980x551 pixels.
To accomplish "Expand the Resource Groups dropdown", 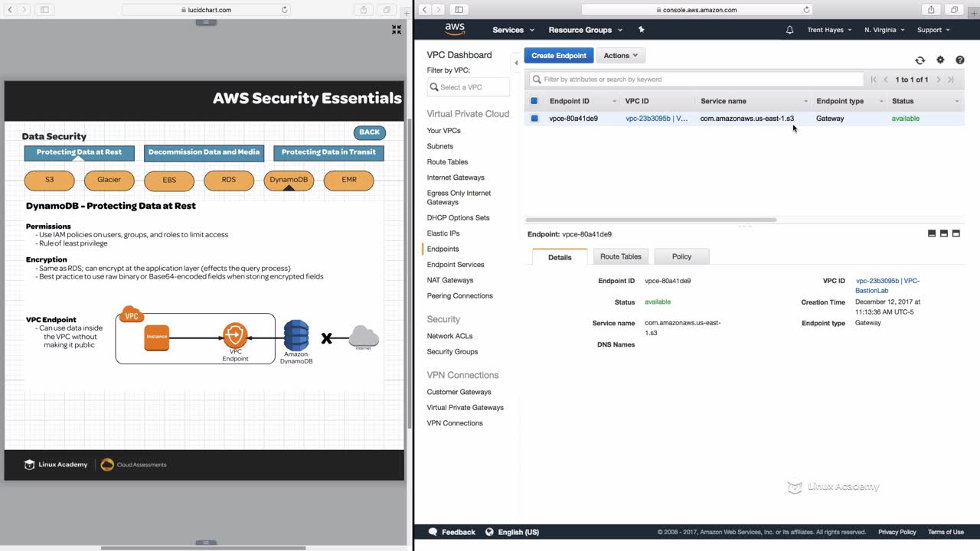I will pyautogui.click(x=586, y=30).
